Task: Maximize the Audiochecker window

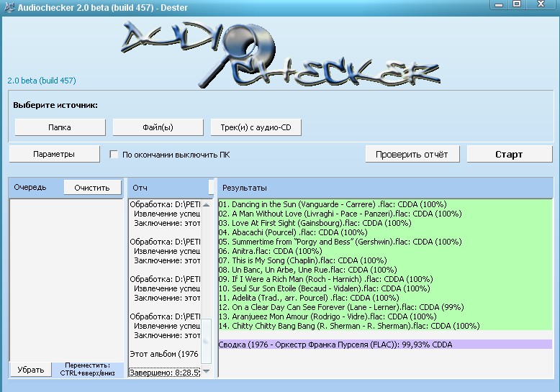Action: 517,4
